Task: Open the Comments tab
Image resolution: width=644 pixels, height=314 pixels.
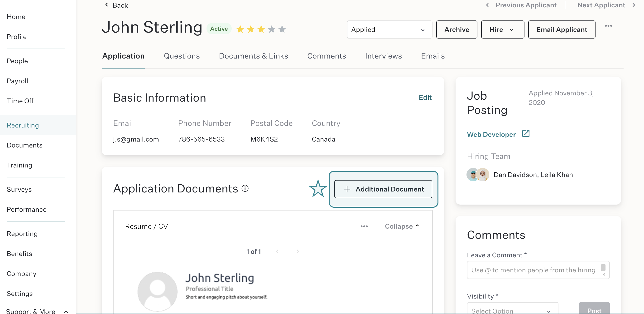Action: [327, 56]
